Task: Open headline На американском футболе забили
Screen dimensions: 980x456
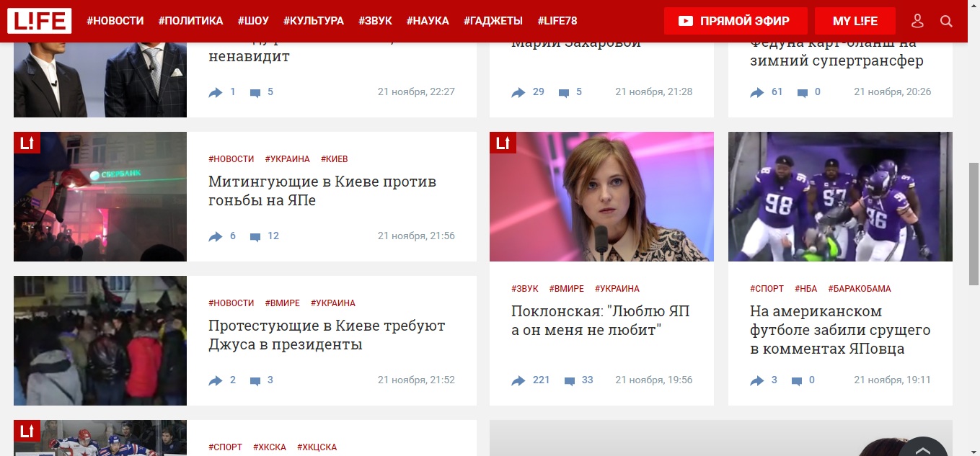Action: click(840, 330)
